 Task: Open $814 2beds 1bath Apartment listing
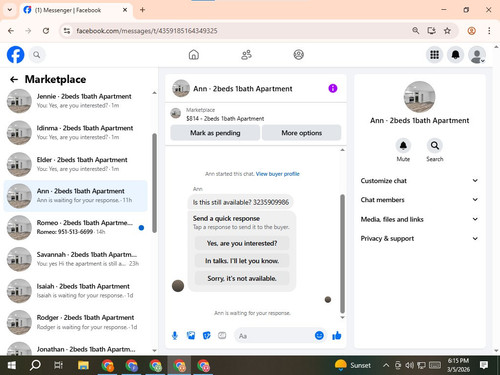tap(225, 118)
